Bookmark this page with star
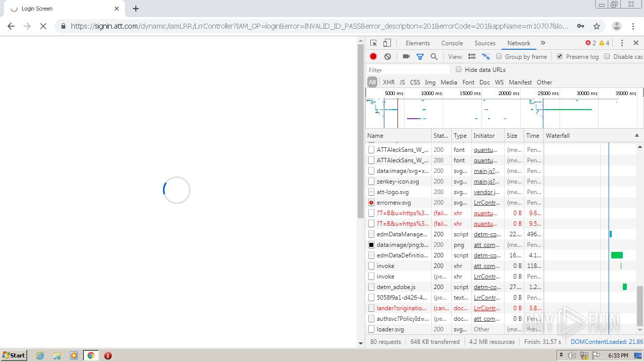The height and width of the screenshot is (362, 644). pyautogui.click(x=597, y=26)
